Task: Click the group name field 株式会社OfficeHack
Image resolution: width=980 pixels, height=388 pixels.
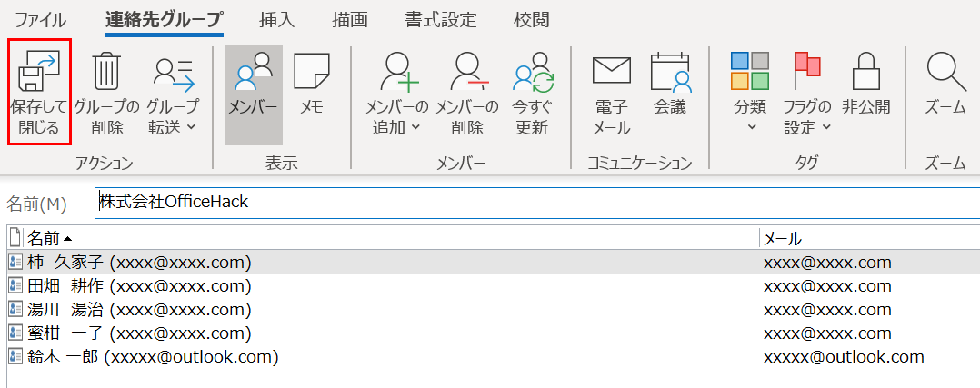Action: coord(536,202)
